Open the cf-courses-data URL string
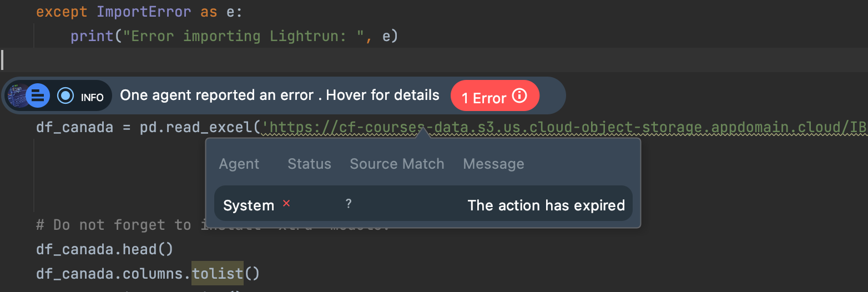This screenshot has height=292, width=868. 564,128
